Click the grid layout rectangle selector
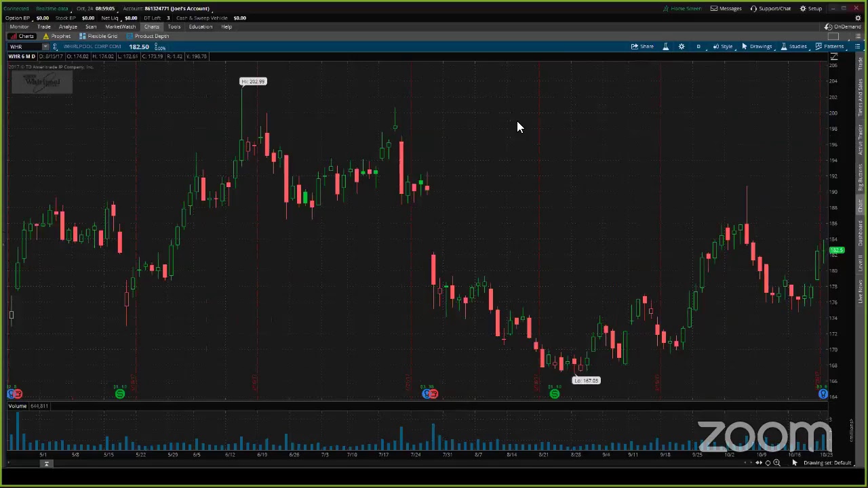The width and height of the screenshot is (868, 488). (x=833, y=36)
